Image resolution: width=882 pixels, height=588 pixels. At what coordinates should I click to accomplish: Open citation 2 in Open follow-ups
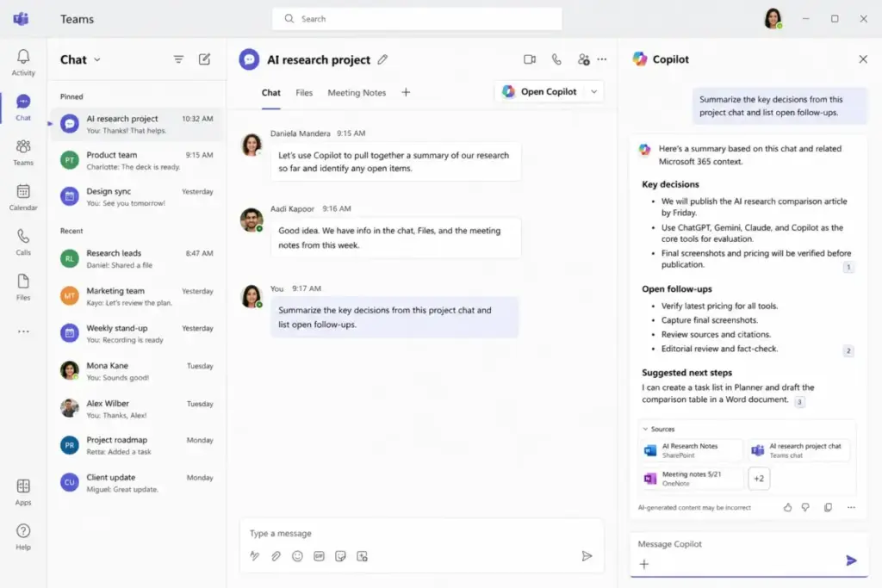pos(848,350)
